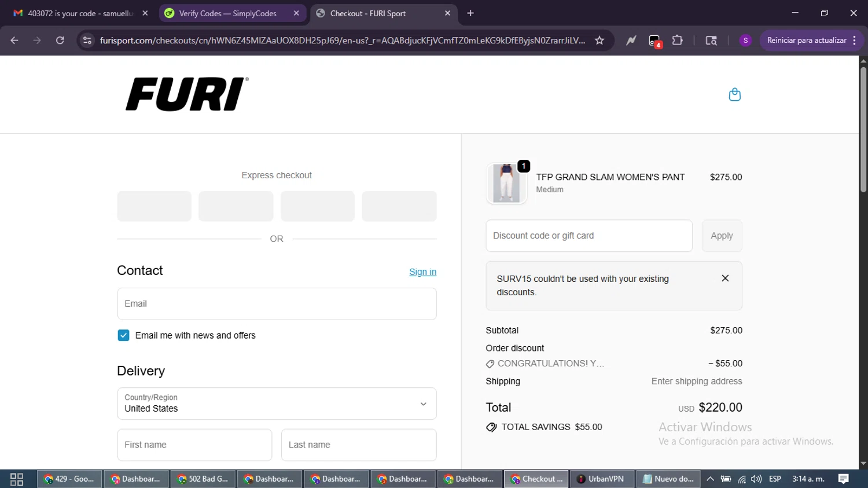The image size is (868, 488).
Task: Focus the Discount code or gift card field
Action: 589,236
